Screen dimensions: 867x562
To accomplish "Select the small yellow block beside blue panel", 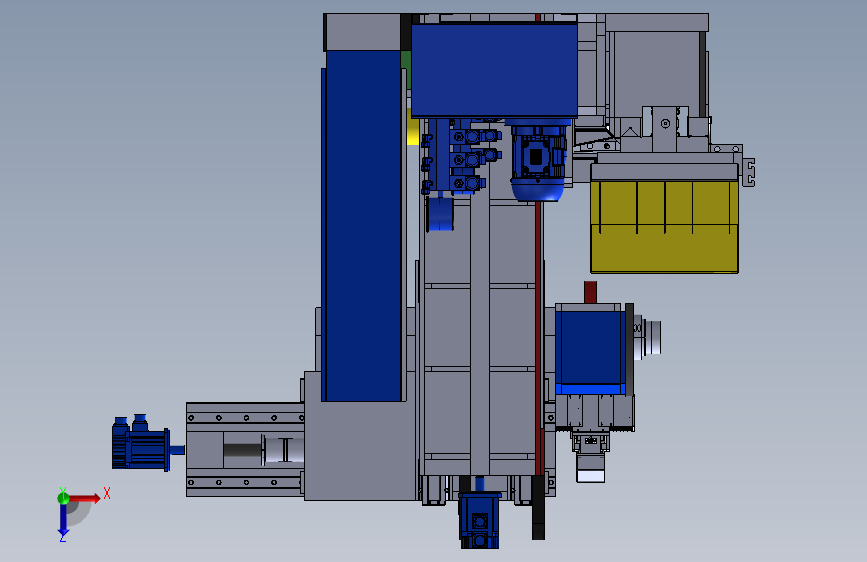I will pyautogui.click(x=412, y=127).
